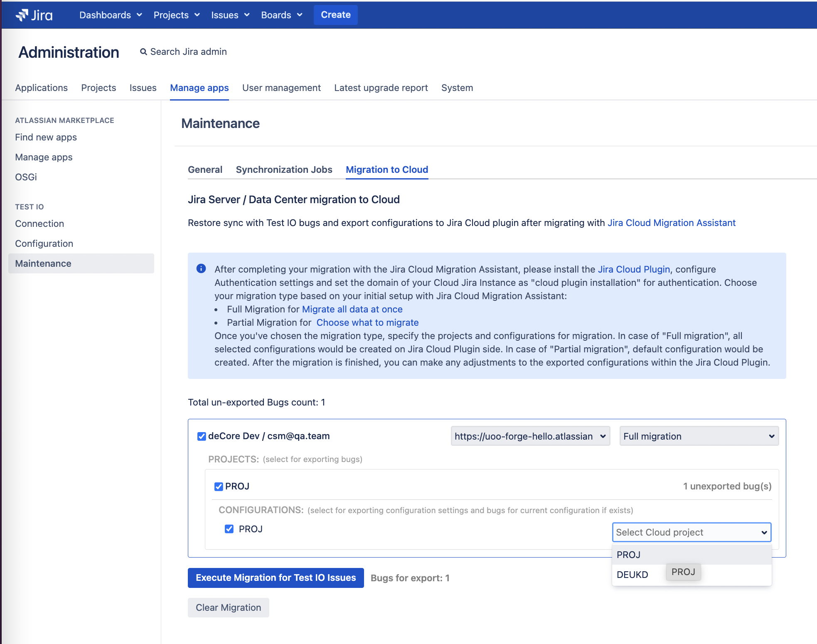Open the Select Cloud project dropdown
817x644 pixels.
click(691, 532)
